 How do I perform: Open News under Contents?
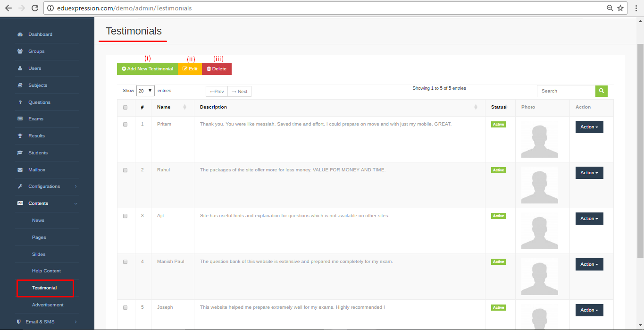[38, 220]
